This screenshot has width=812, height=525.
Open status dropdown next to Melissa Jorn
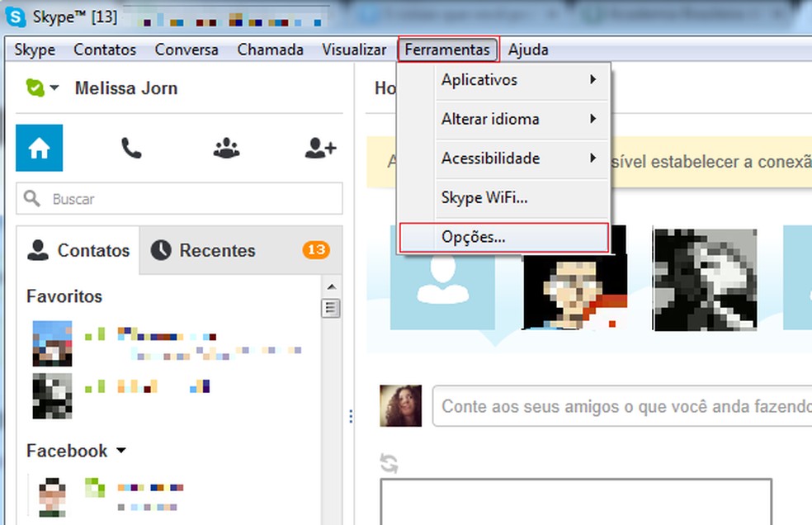54,87
